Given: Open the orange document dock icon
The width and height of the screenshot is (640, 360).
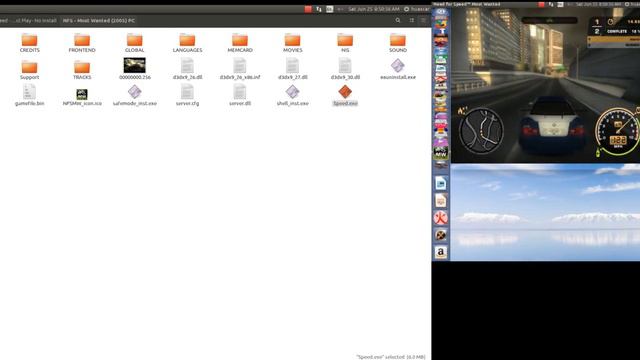Looking at the screenshot, I should tap(440, 201).
